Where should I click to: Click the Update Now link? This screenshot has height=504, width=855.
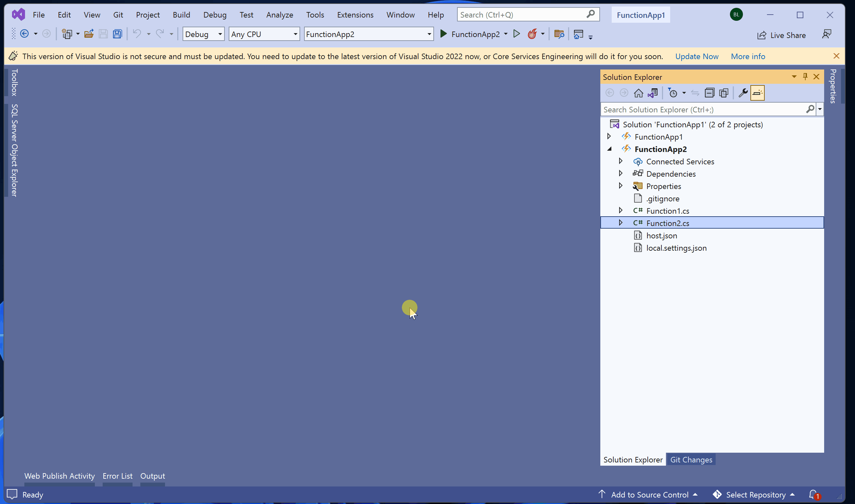(x=696, y=57)
